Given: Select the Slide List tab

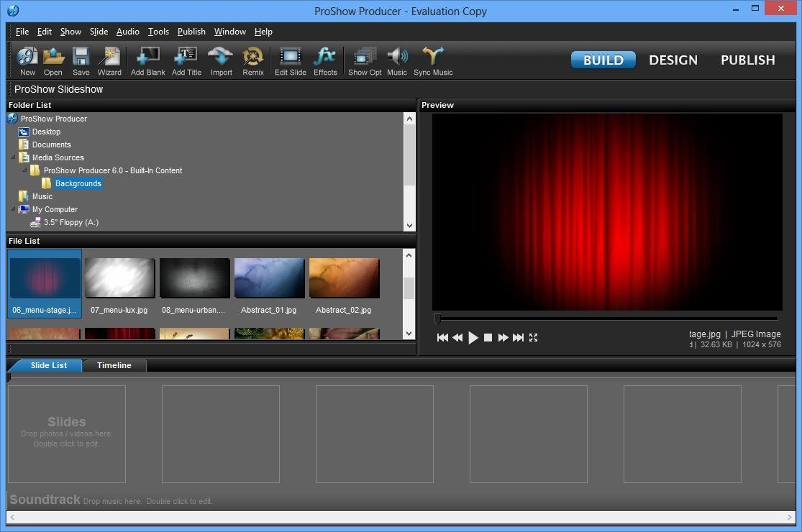Looking at the screenshot, I should [49, 365].
